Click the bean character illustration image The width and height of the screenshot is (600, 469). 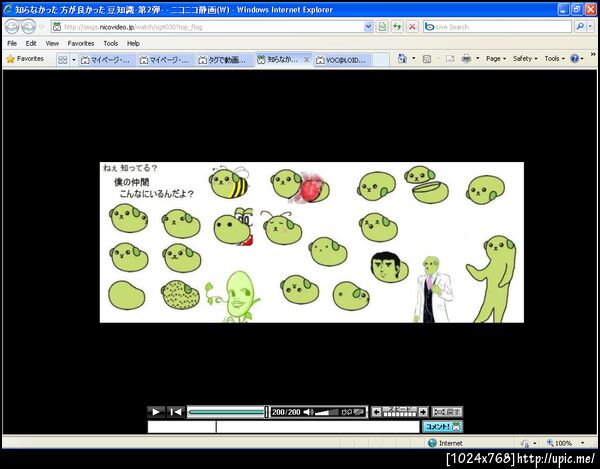click(x=312, y=242)
